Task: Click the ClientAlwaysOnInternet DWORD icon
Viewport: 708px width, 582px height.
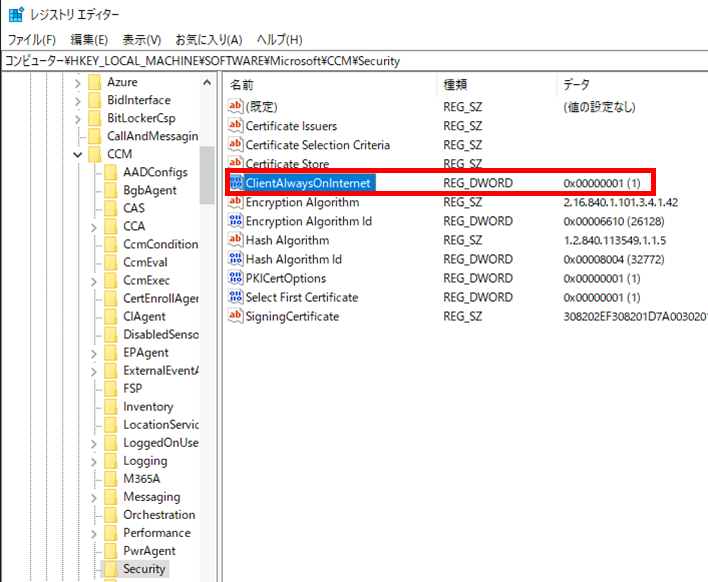Action: (236, 182)
